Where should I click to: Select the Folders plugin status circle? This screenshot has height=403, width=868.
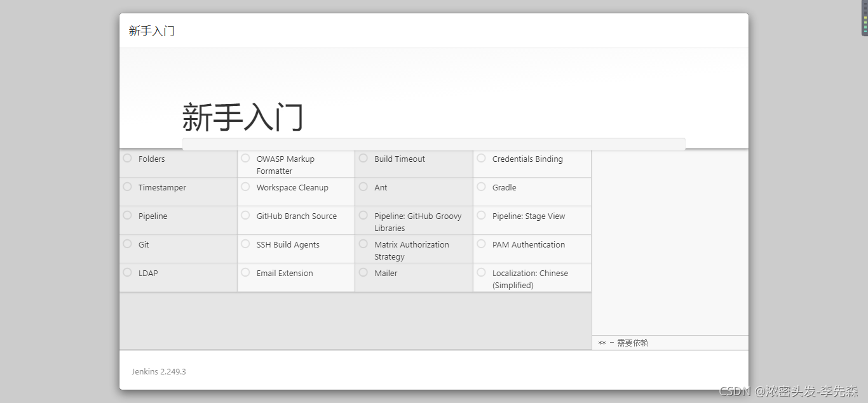[x=127, y=158]
